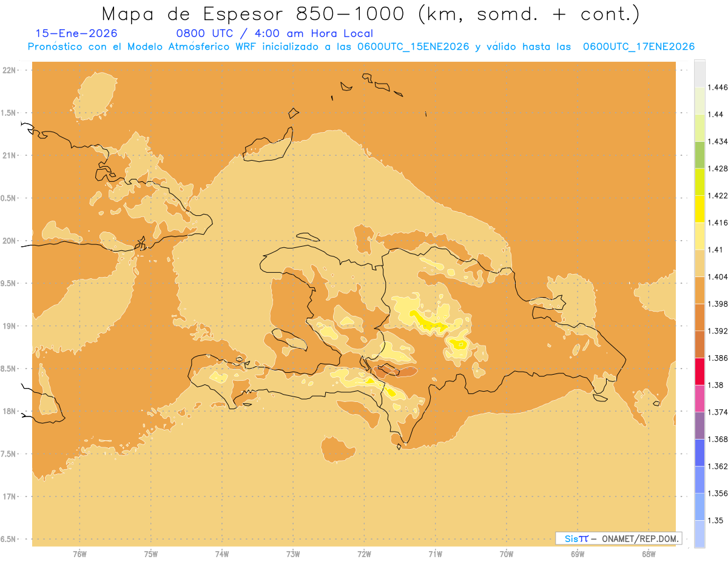
Task: Pick the tan swatch between 1.404 and 1.41
Action: click(699, 263)
